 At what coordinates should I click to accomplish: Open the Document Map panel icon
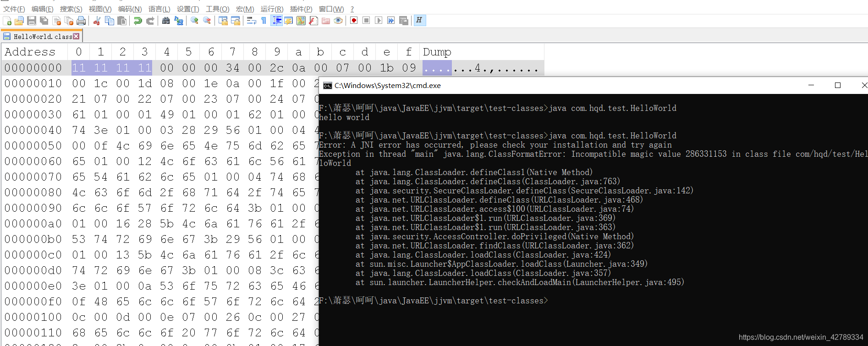point(301,21)
